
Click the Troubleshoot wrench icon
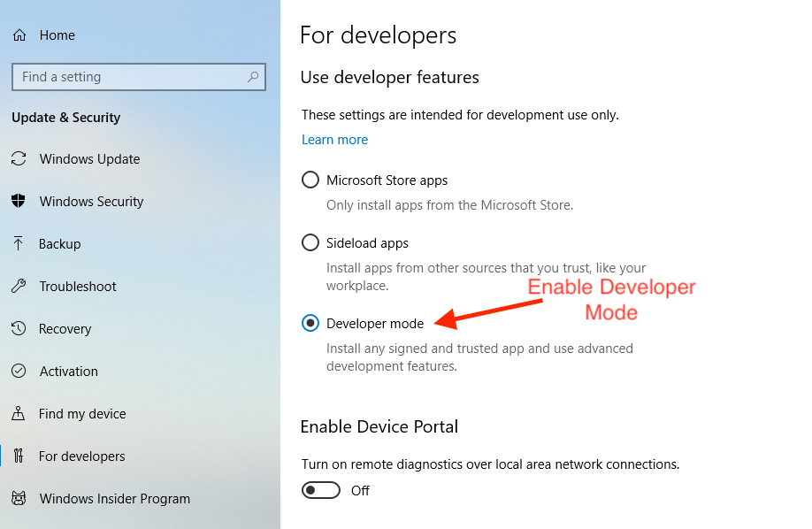[x=19, y=287]
